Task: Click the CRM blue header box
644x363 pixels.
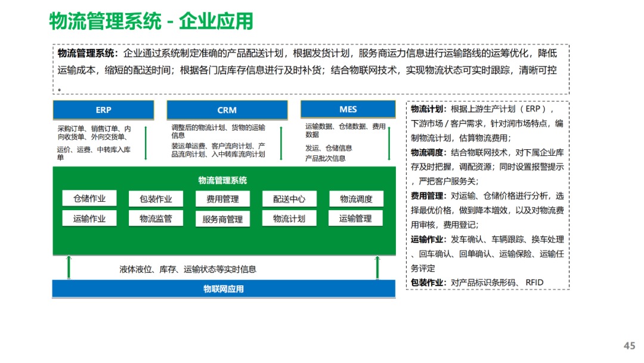Action: click(x=227, y=110)
